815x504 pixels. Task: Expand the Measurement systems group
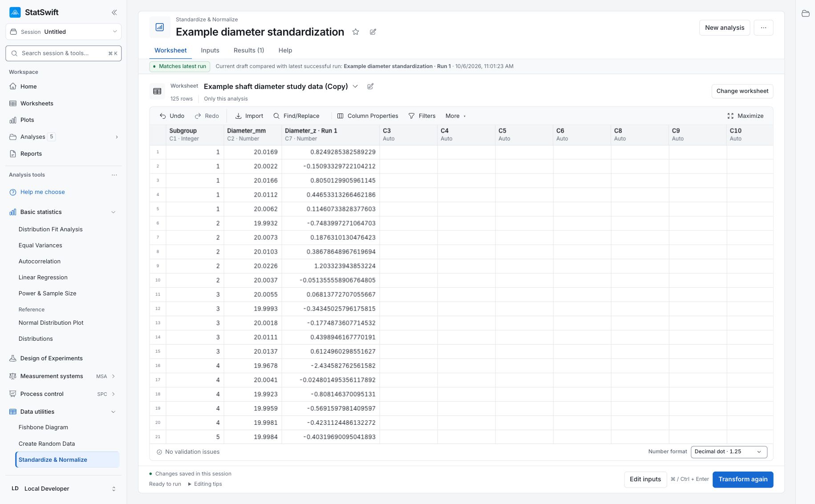pyautogui.click(x=114, y=376)
